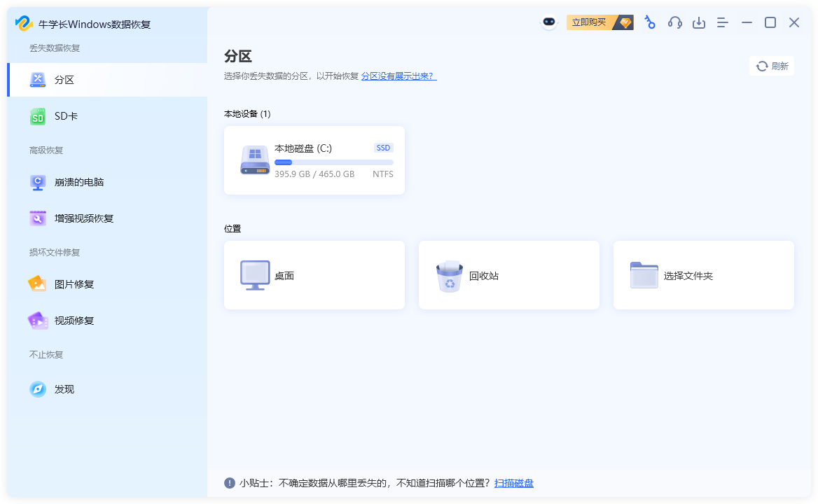The width and height of the screenshot is (818, 504).
Task: Click the NTFS file system label
Action: pyautogui.click(x=383, y=174)
